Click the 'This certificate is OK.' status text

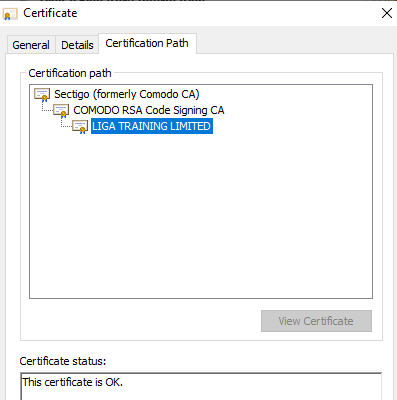[x=73, y=382]
